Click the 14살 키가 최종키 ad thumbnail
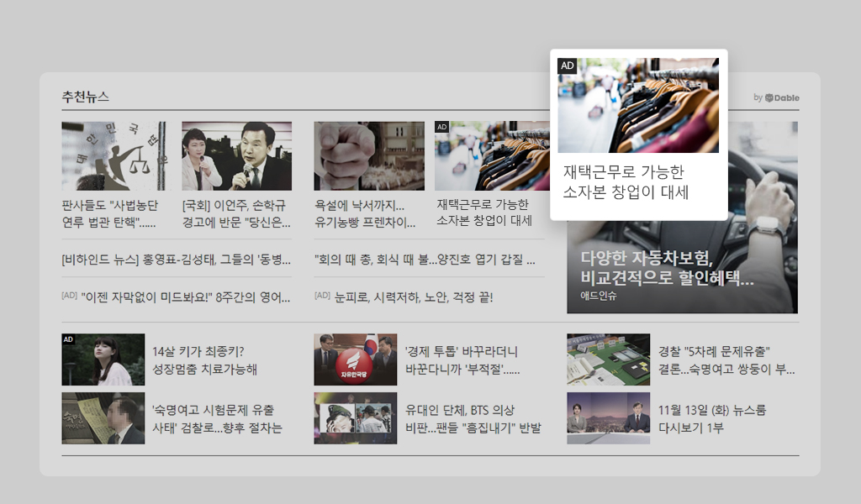Viewport: 861px width, 504px height. point(103,360)
